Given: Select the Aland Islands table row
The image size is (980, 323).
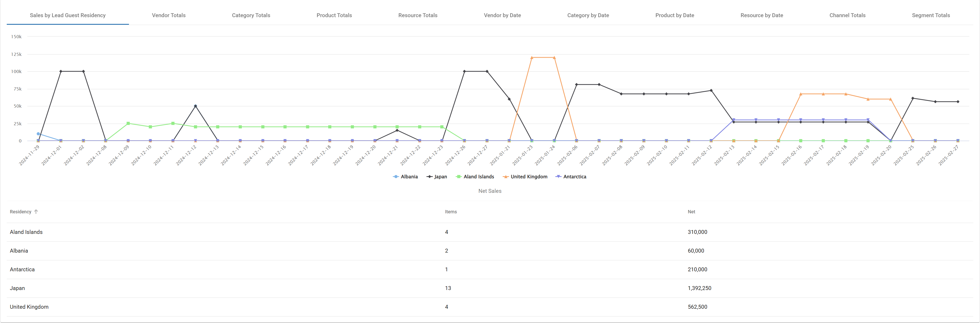Looking at the screenshot, I should pos(26,232).
